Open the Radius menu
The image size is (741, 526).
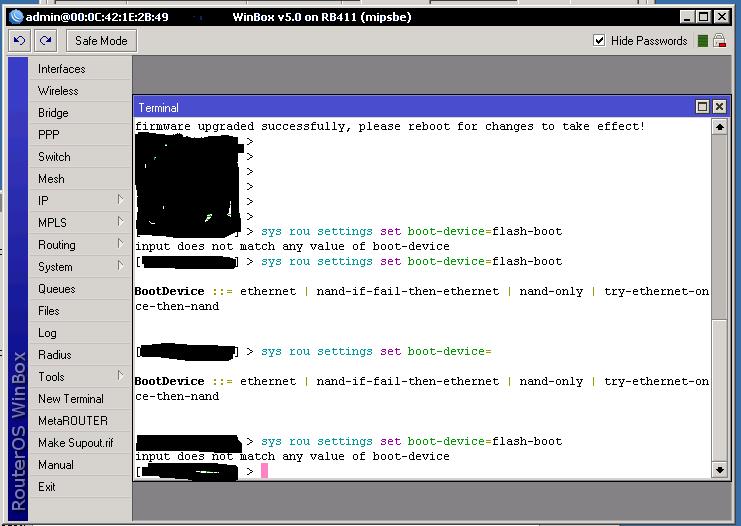pyautogui.click(x=80, y=354)
